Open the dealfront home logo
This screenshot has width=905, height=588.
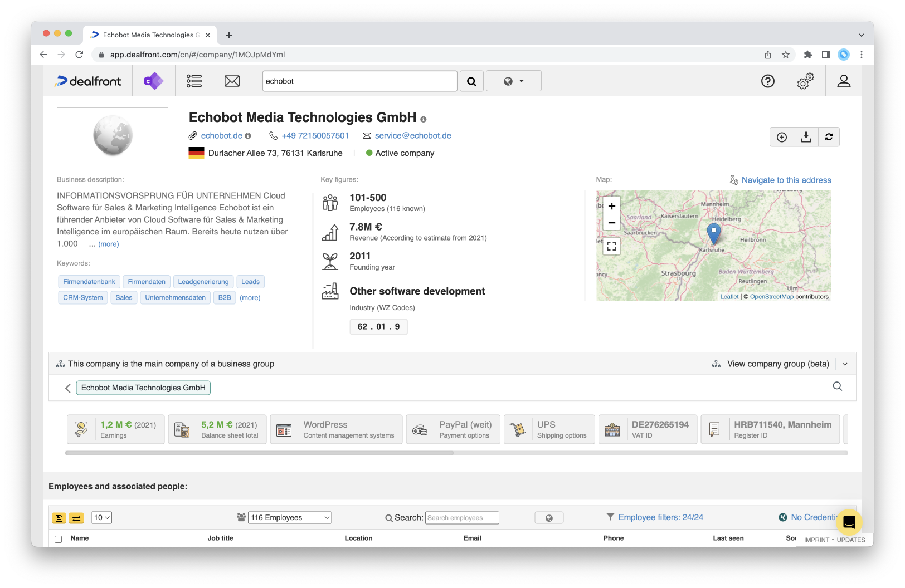87,81
